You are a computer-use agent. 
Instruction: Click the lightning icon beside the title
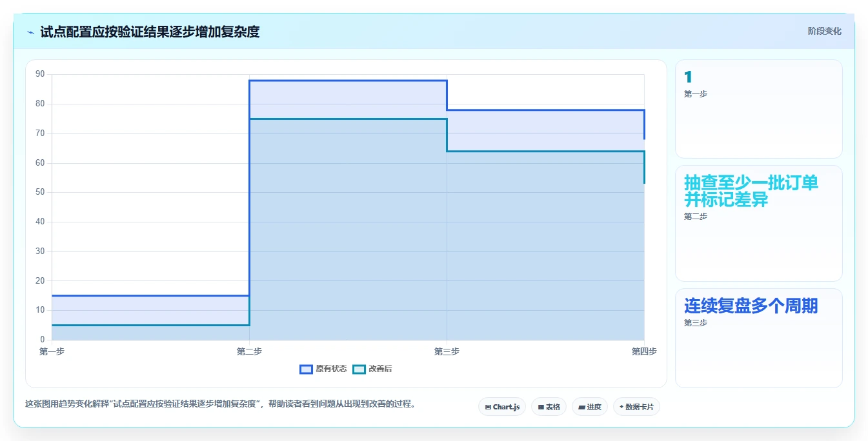30,32
